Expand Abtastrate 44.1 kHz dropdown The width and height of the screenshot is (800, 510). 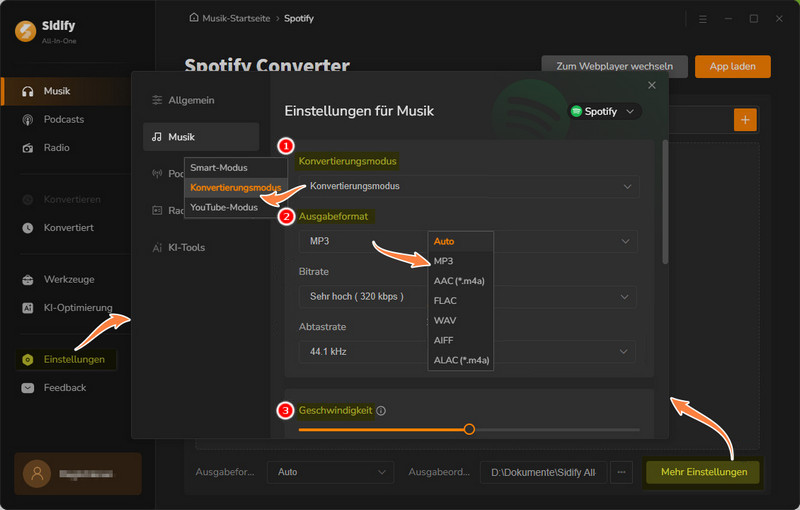[623, 352]
